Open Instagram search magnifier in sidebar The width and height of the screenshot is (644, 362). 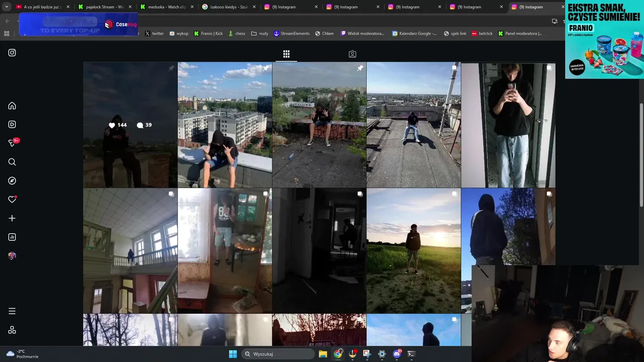[x=12, y=162]
